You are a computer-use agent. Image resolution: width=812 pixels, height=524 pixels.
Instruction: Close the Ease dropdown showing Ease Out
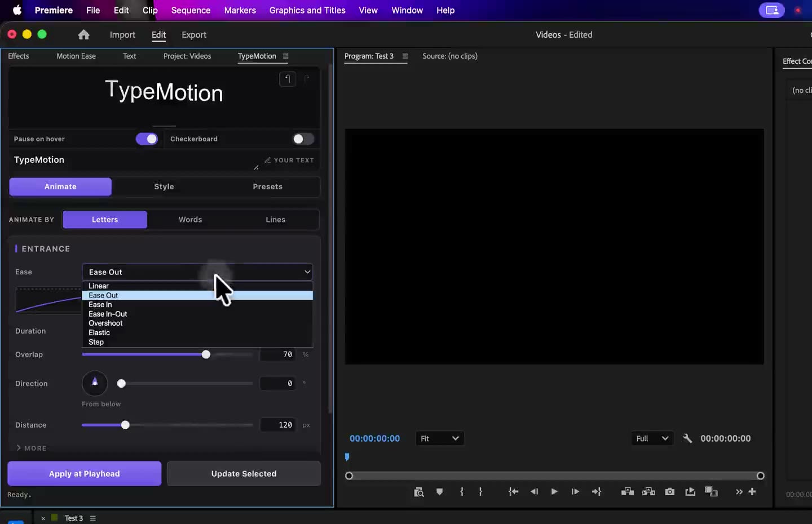pos(197,272)
